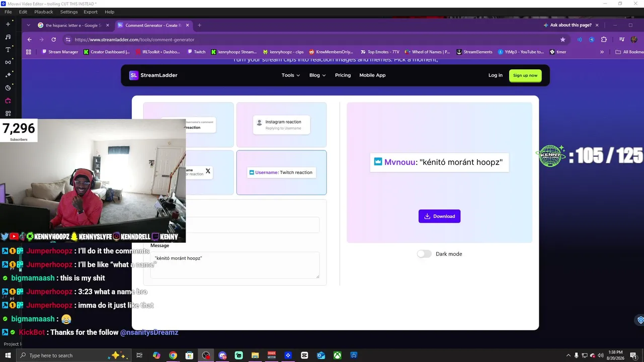644x362 pixels.
Task: Open the Xbox app from the taskbar
Action: click(337, 355)
